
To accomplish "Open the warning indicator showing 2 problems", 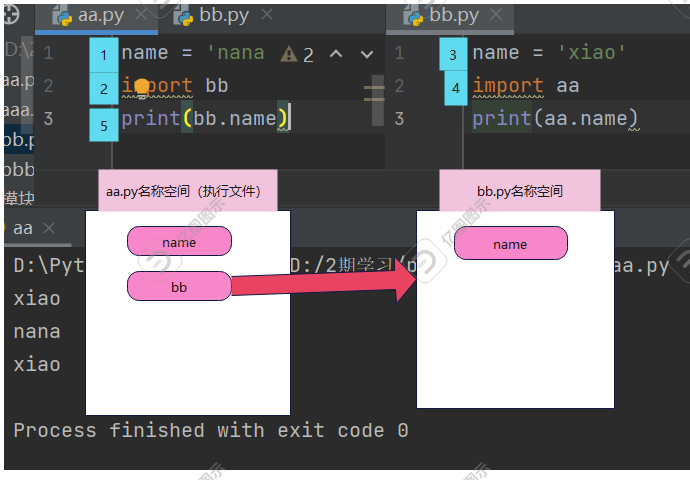I will pyautogui.click(x=297, y=55).
